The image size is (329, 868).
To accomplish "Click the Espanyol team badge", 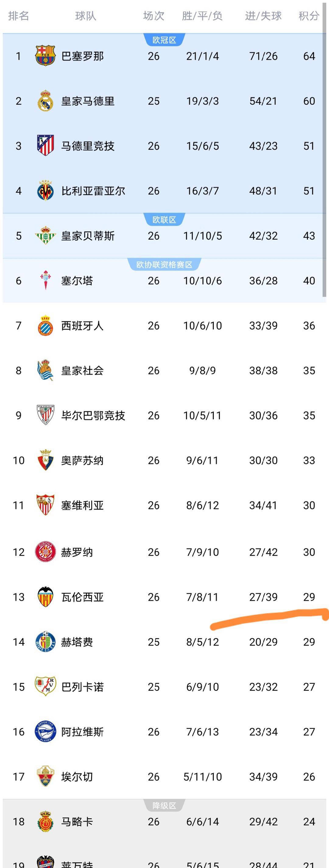I will pyautogui.click(x=46, y=326).
